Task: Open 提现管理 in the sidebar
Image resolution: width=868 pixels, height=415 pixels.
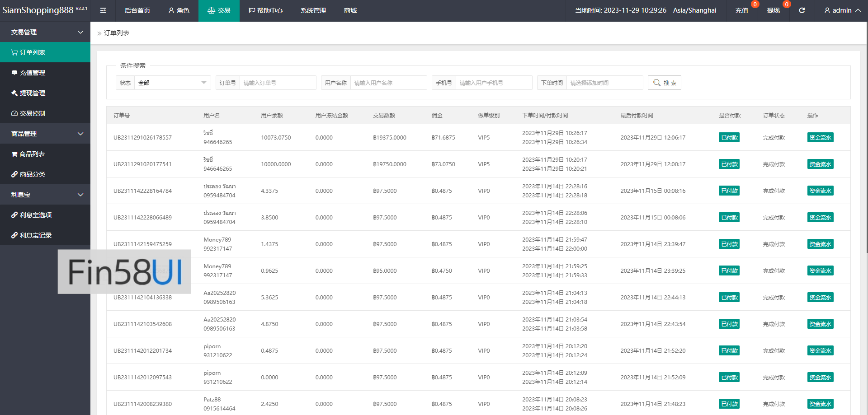Action: 32,93
